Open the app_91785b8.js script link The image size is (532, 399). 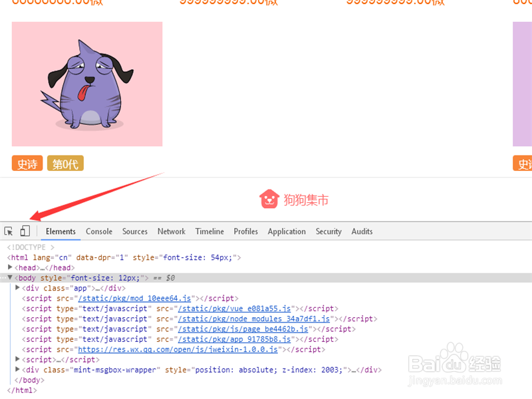click(234, 339)
